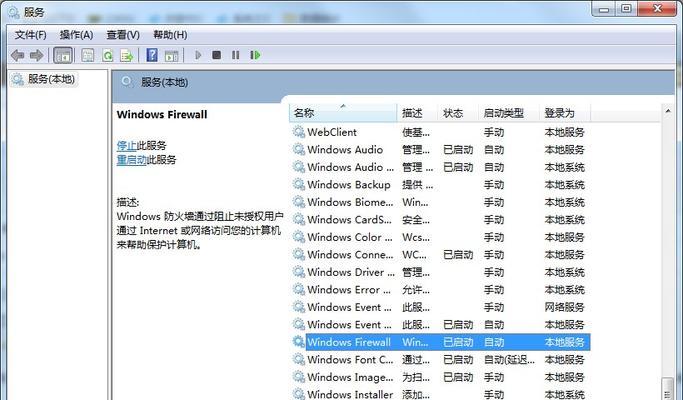Click the services list scrollbar thumb
The image size is (683, 400).
pos(668,389)
